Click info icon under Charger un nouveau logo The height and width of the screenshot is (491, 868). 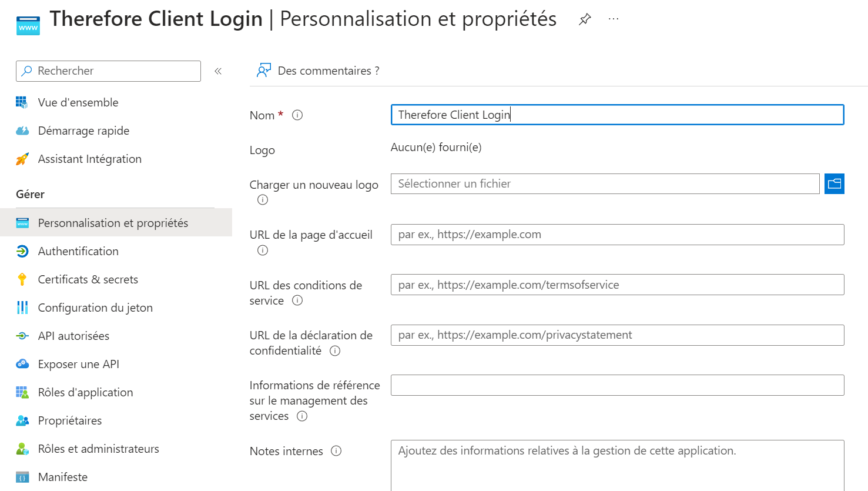click(263, 200)
